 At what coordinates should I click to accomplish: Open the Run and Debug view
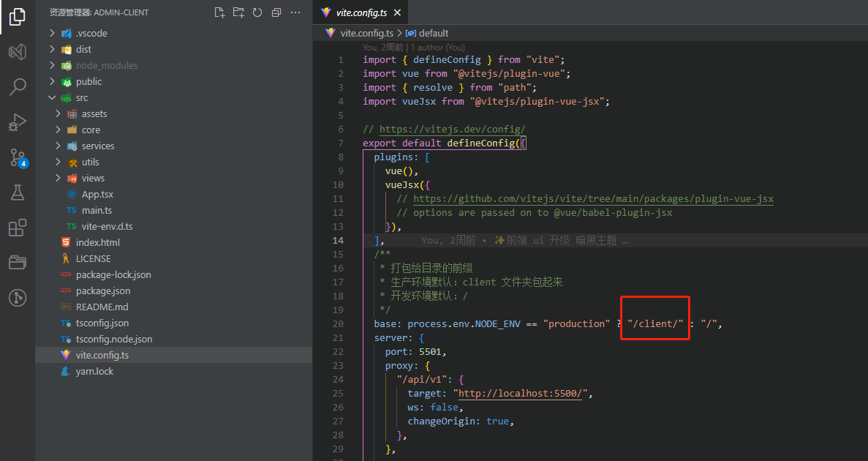pyautogui.click(x=18, y=122)
